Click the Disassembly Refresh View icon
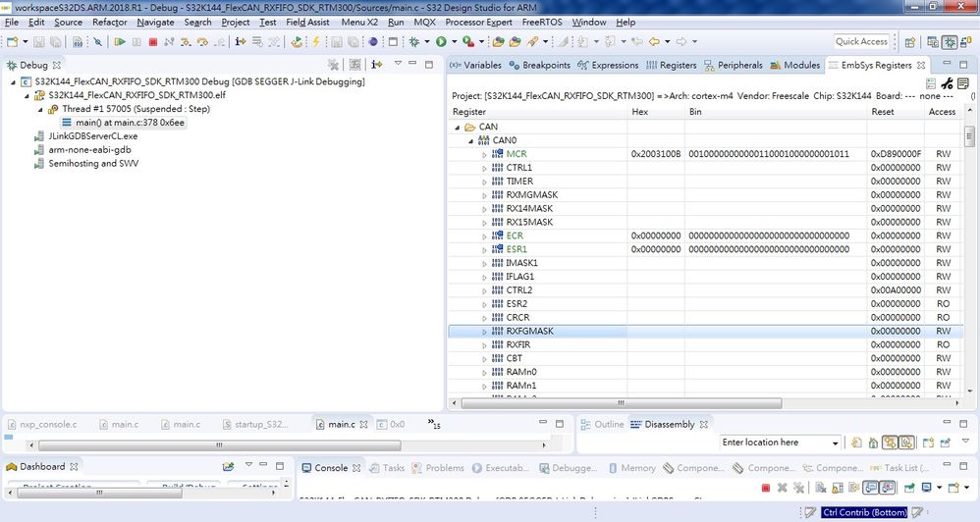 [856, 443]
